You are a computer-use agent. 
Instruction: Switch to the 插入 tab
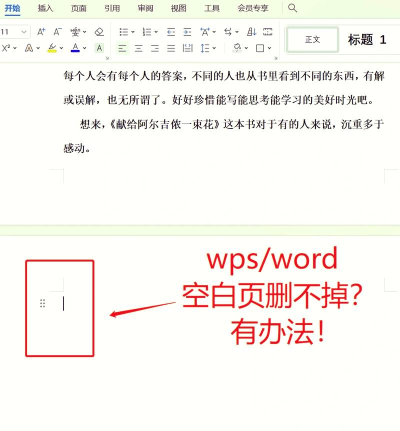(45, 8)
